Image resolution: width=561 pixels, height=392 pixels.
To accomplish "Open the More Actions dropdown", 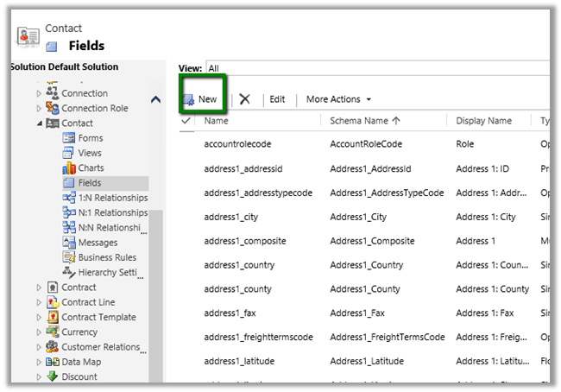I will click(x=338, y=99).
